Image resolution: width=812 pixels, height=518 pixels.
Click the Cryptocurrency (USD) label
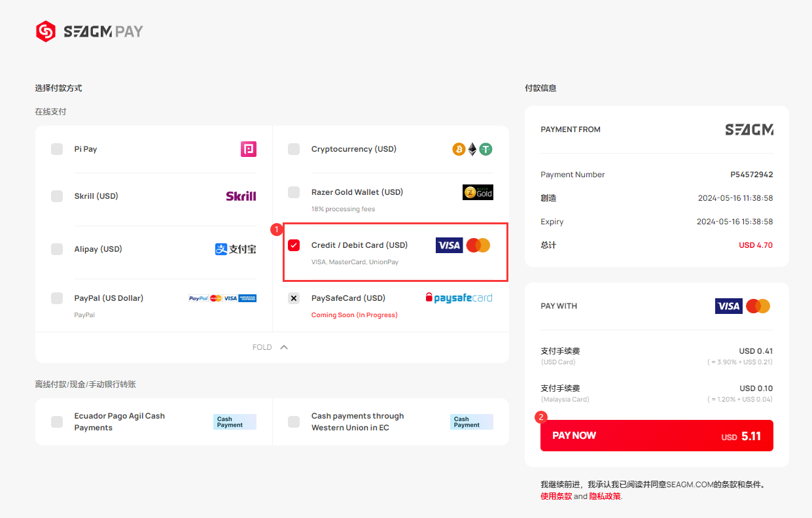pyautogui.click(x=354, y=149)
